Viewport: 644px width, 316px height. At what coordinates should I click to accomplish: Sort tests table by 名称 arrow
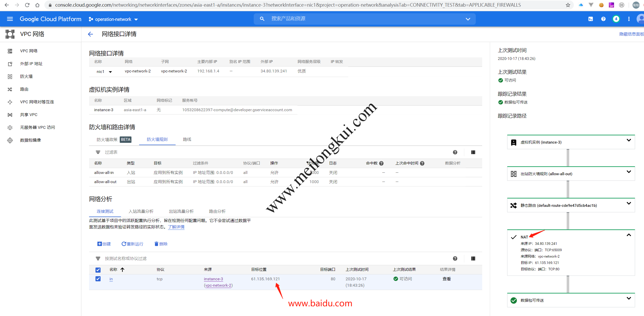(123, 270)
